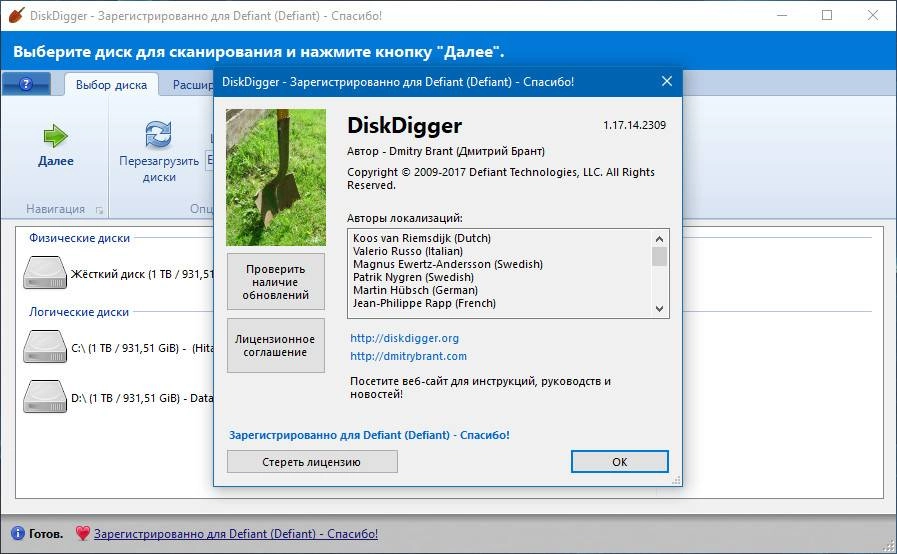Click the Перезагрузить диски refresh icon
Image resolution: width=897 pixels, height=554 pixels.
click(158, 134)
